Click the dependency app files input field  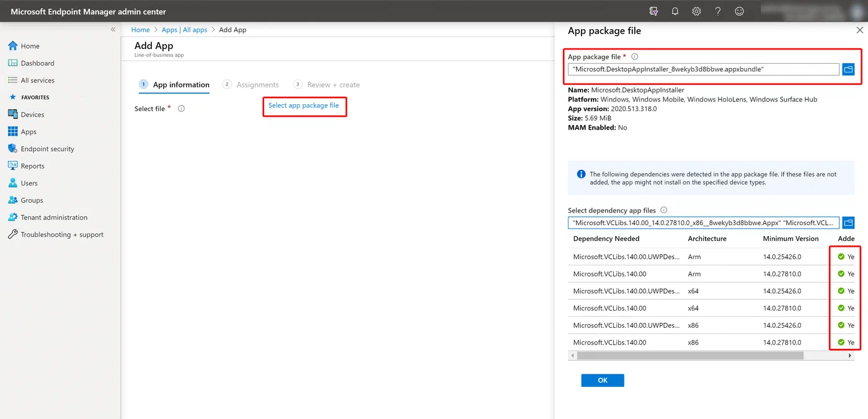(x=704, y=223)
